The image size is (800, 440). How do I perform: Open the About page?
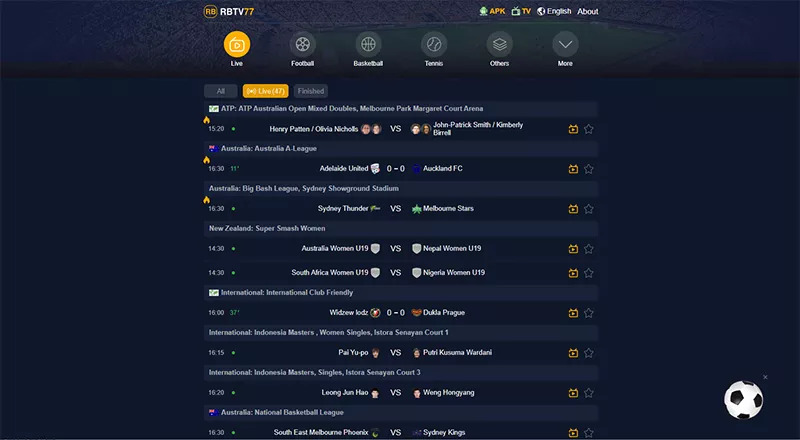[x=588, y=11]
